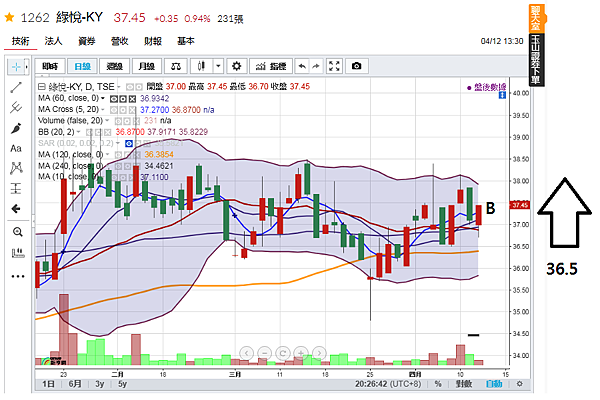The height and width of the screenshot is (400, 600).
Task: Toggle visibility eye for MA 60
Action: [x=114, y=99]
